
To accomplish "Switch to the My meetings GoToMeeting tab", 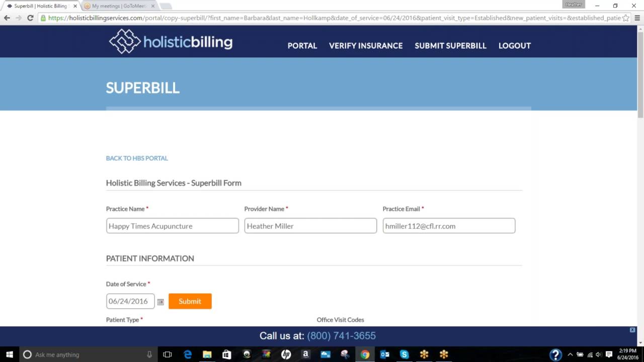I will 119,6.
